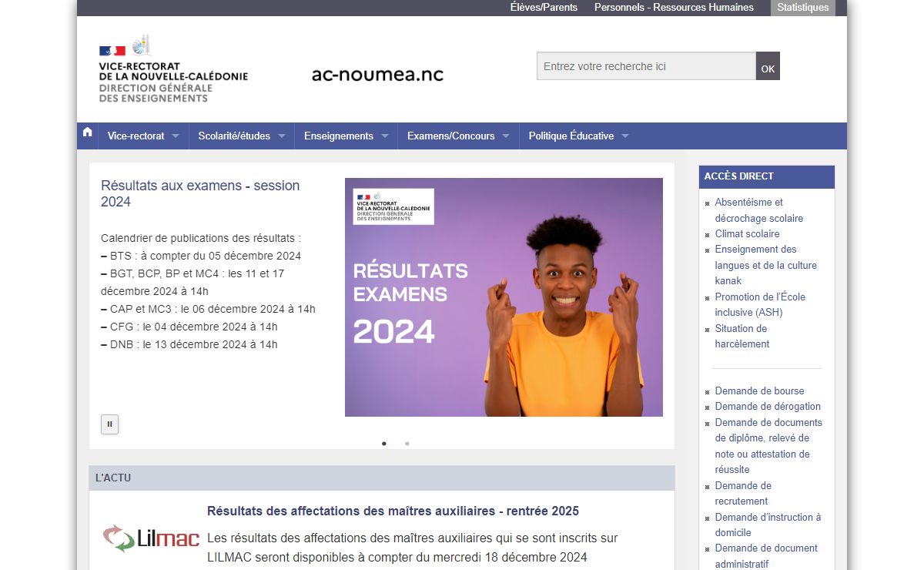Click the ac-noumea.nc site title logo
The image size is (924, 570).
[x=377, y=75]
